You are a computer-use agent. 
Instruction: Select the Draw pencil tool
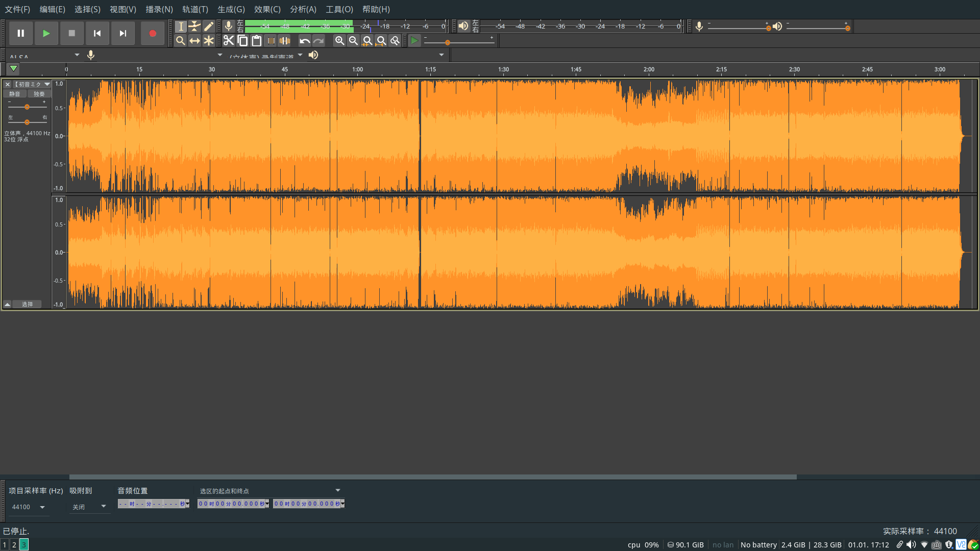click(x=208, y=27)
